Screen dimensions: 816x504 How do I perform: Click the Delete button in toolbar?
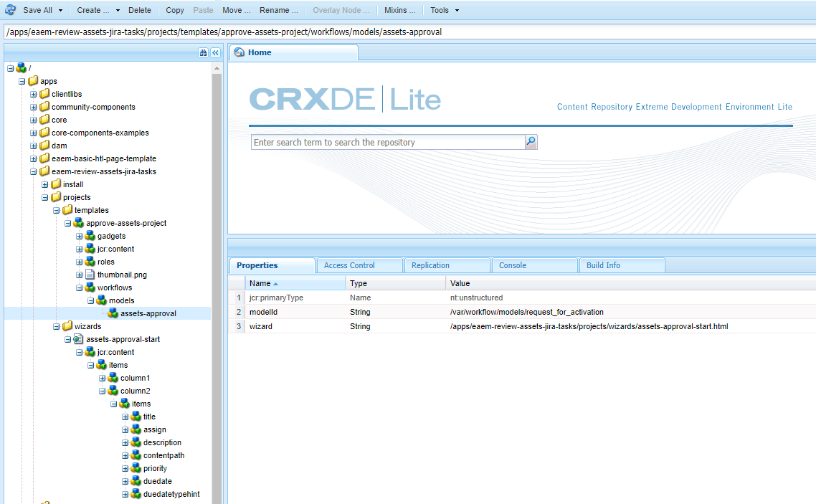click(140, 10)
